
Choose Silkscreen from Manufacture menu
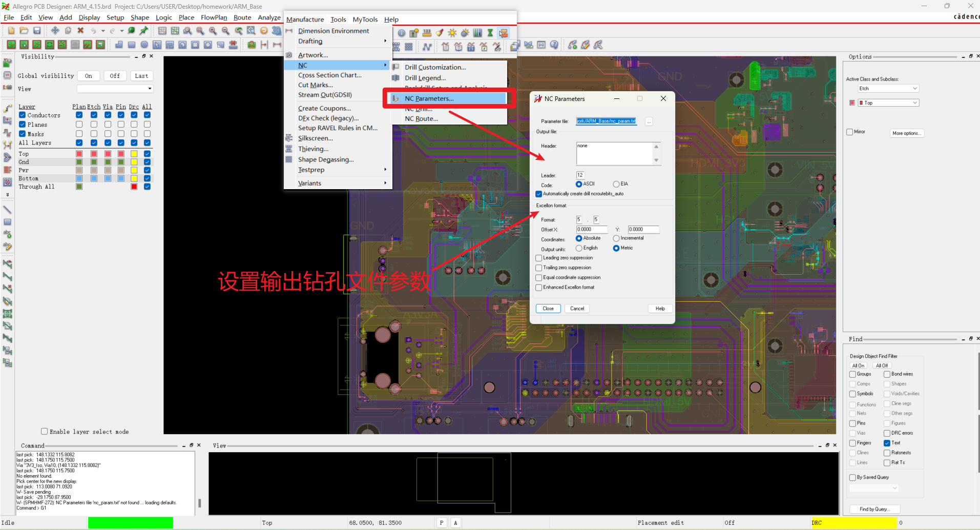(x=316, y=138)
